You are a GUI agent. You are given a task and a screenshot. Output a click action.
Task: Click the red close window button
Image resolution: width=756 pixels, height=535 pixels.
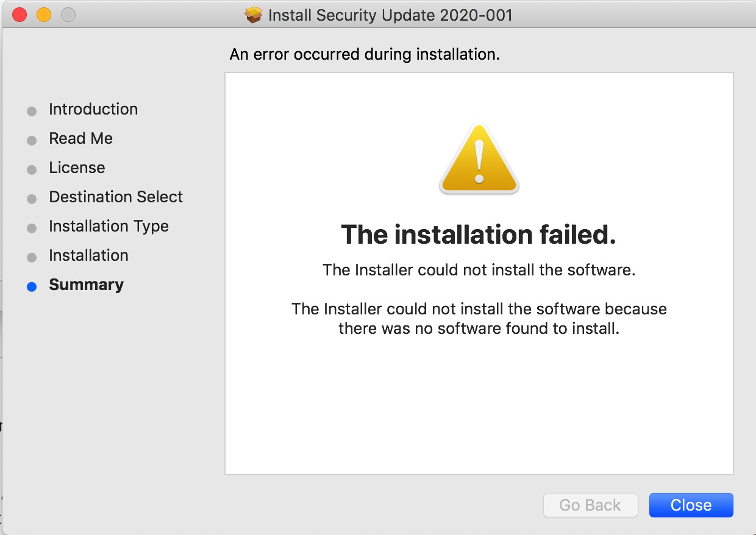click(x=20, y=15)
